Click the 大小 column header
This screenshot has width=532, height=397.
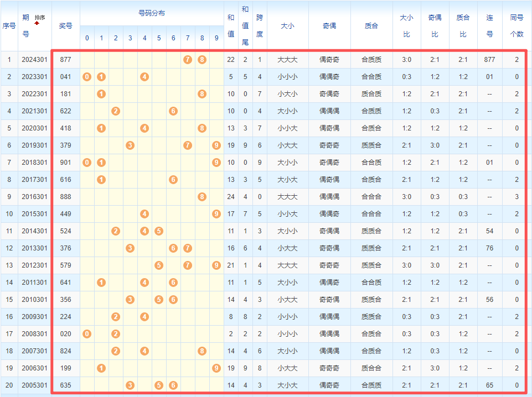288,26
